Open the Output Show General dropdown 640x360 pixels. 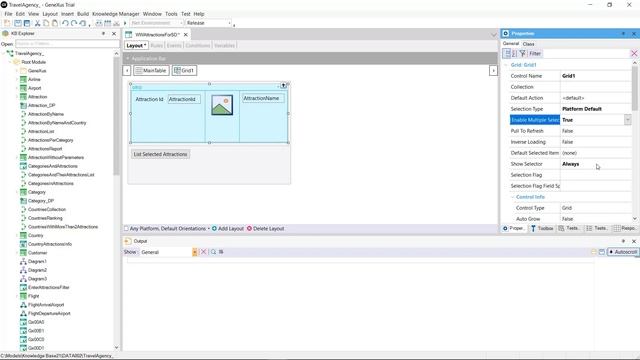[x=195, y=252]
